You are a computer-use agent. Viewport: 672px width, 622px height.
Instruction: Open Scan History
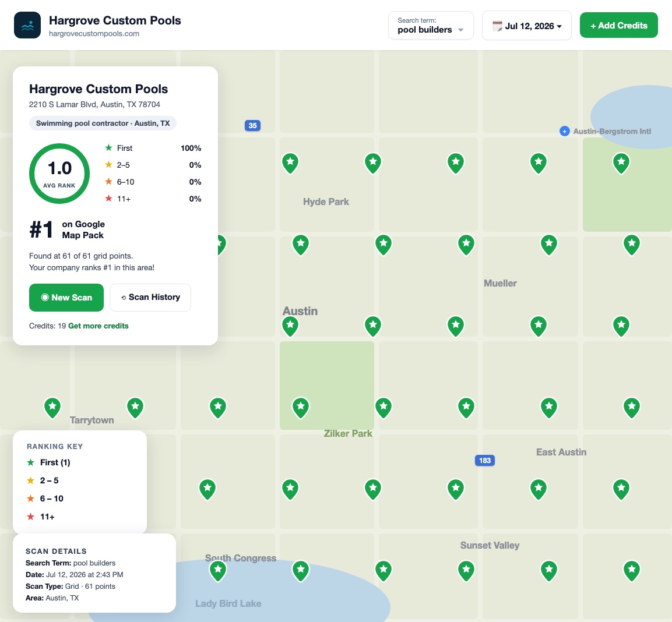pos(150,297)
